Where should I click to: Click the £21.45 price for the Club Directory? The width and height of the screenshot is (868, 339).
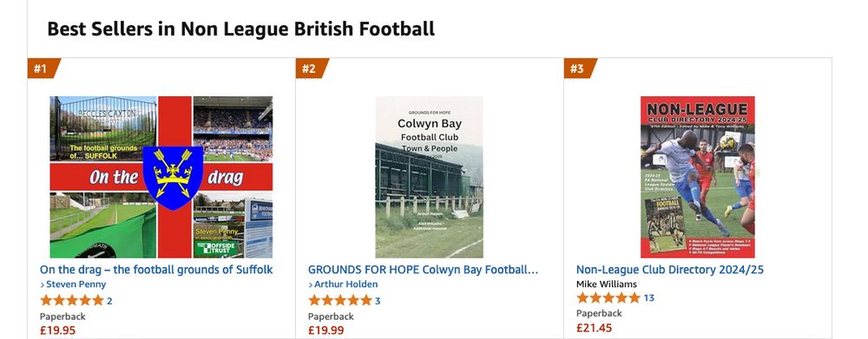(x=594, y=328)
